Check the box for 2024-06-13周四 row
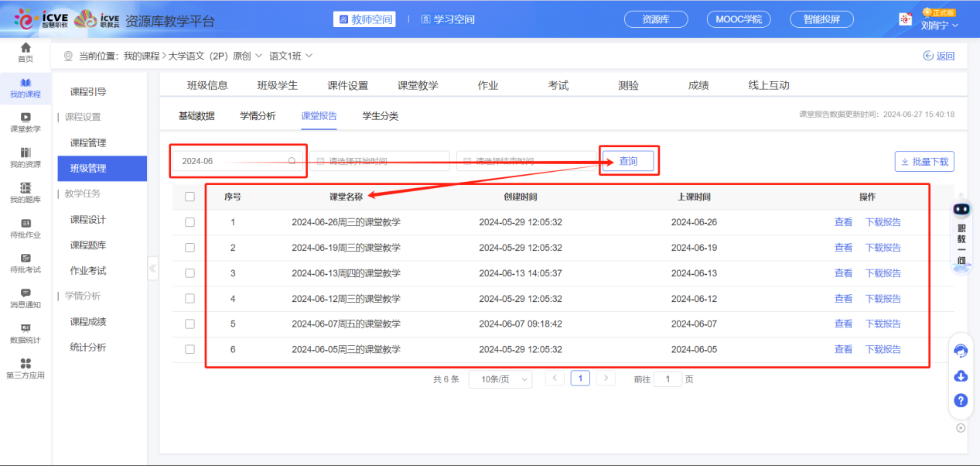Screen dimensions: 980x466 pos(190,273)
